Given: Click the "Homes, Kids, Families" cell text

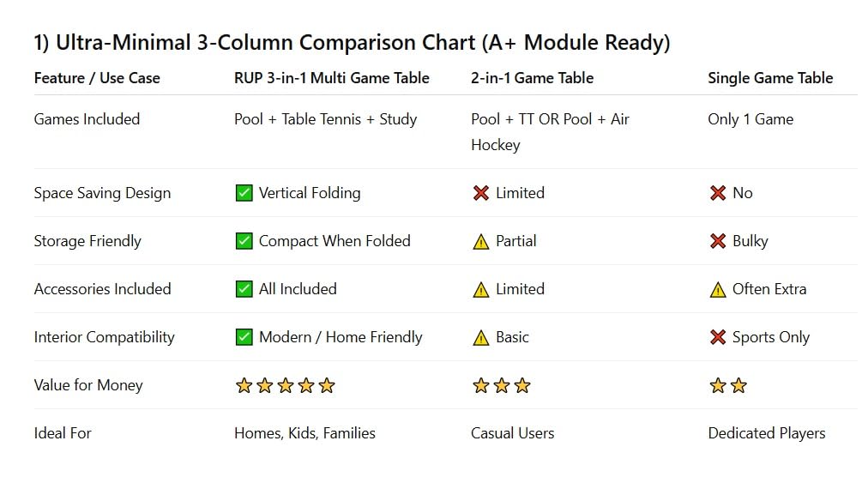Looking at the screenshot, I should point(304,433).
